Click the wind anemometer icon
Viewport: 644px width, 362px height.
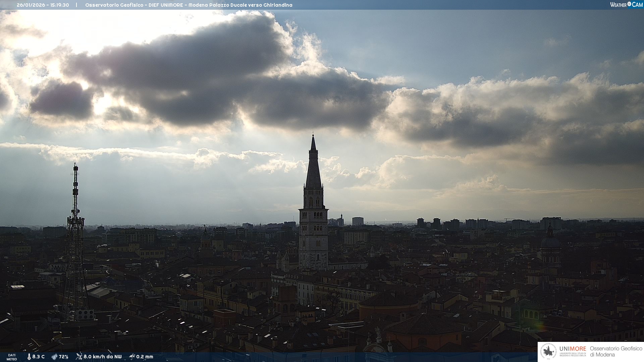click(79, 357)
